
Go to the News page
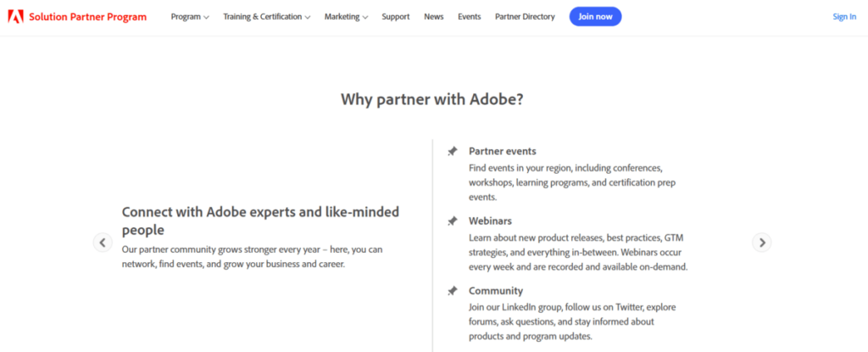tap(434, 17)
